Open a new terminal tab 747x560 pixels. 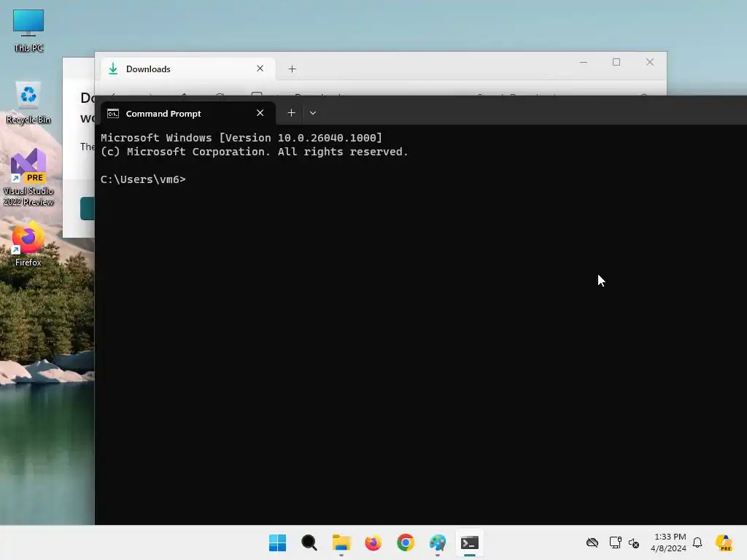pyautogui.click(x=292, y=113)
